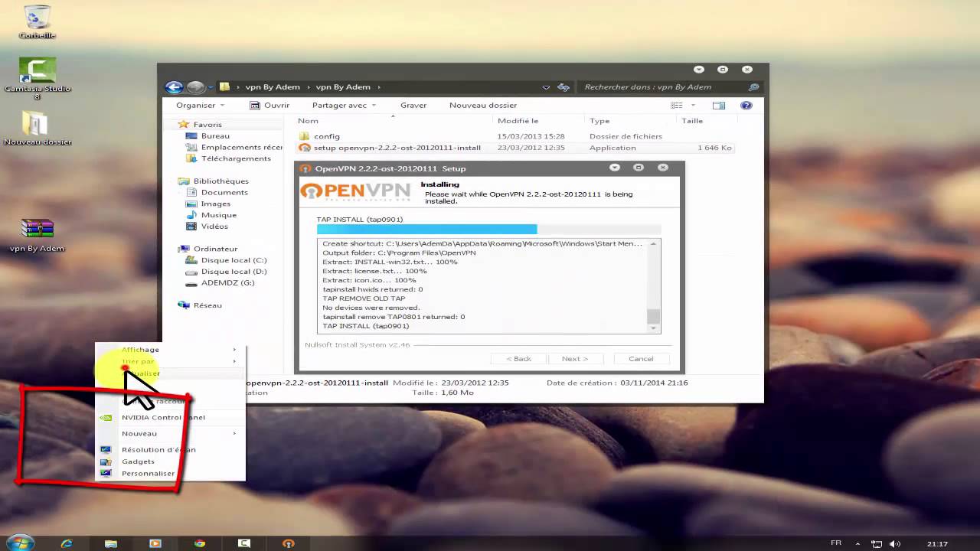This screenshot has width=980, height=551.
Task: Select the vpn By Adem archive on desktop
Action: pos(37,235)
